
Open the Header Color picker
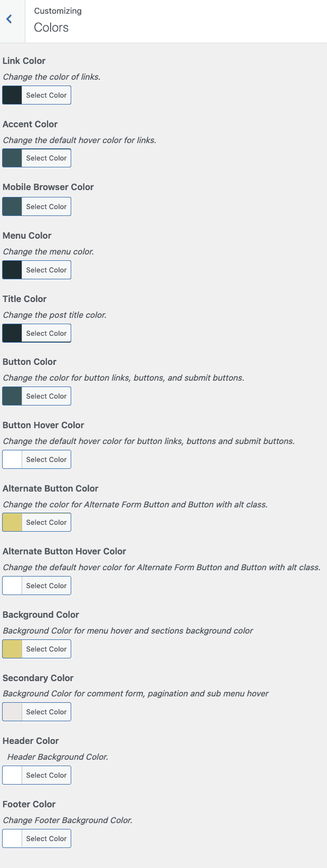click(x=46, y=775)
